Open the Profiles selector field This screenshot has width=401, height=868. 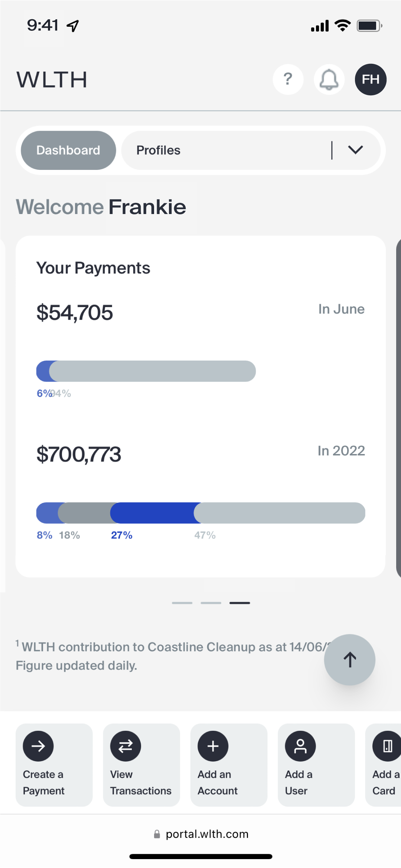click(251, 150)
